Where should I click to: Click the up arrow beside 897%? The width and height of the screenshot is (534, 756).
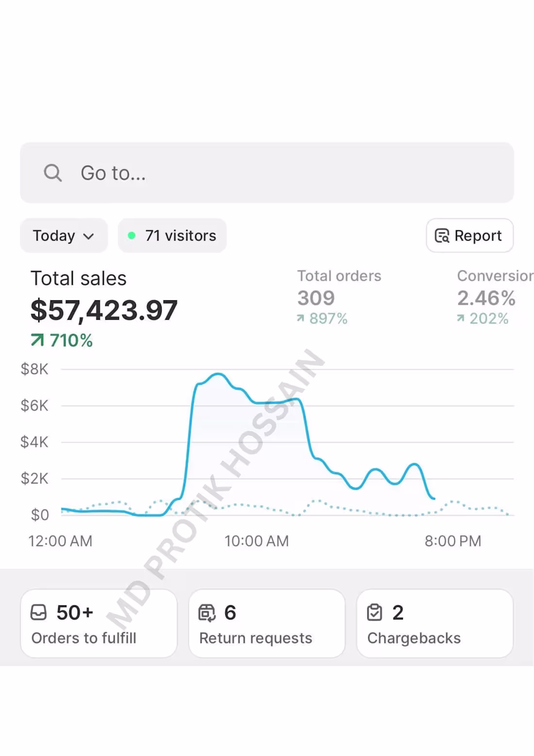click(300, 318)
